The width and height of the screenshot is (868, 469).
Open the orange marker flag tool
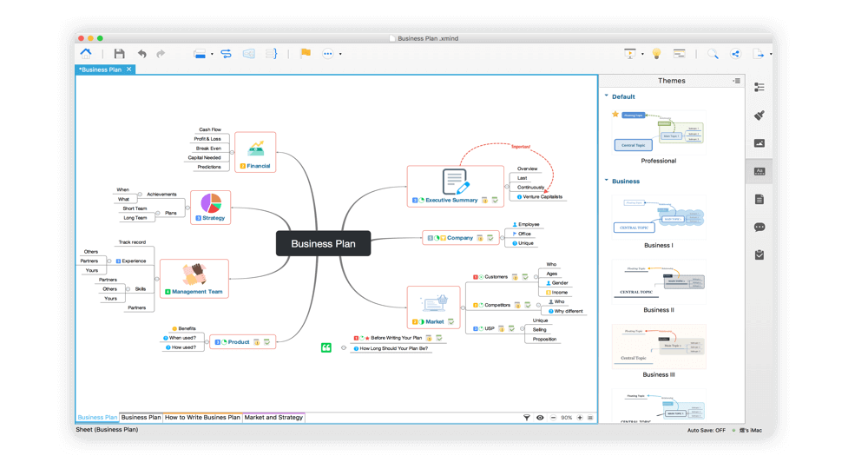pos(306,53)
